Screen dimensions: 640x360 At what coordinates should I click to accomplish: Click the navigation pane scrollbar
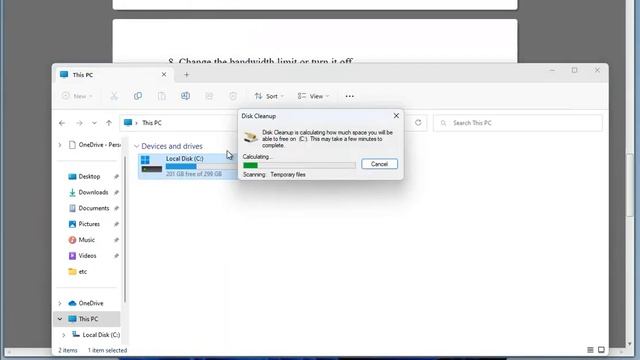(x=125, y=229)
